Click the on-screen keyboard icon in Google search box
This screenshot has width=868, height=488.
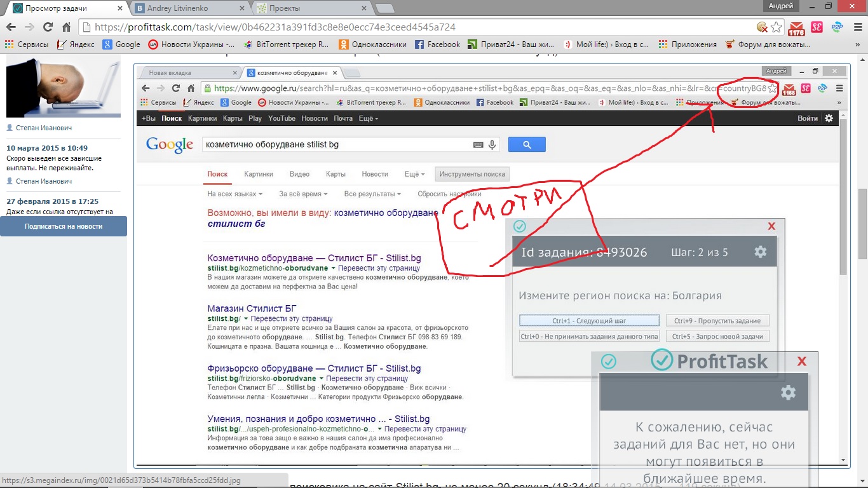478,145
